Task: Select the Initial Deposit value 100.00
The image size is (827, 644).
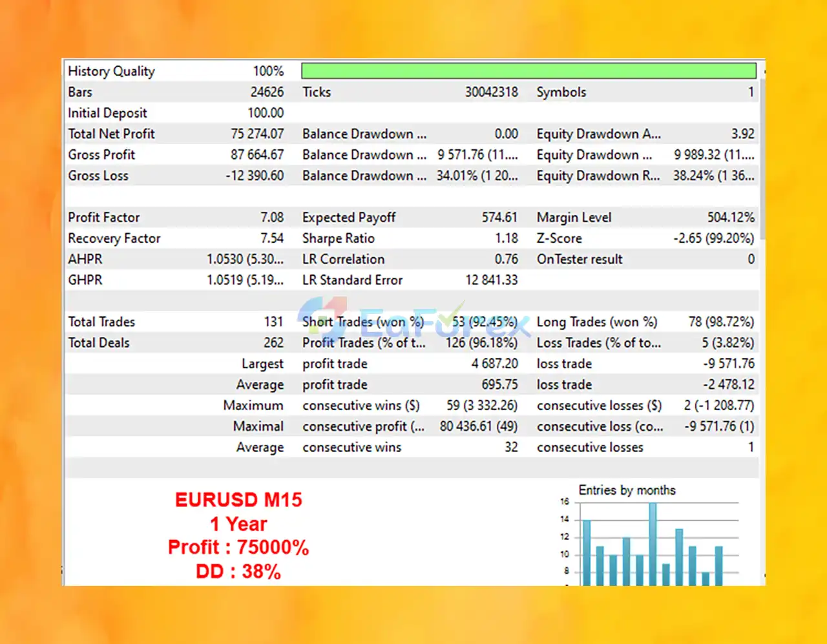Action: (266, 113)
